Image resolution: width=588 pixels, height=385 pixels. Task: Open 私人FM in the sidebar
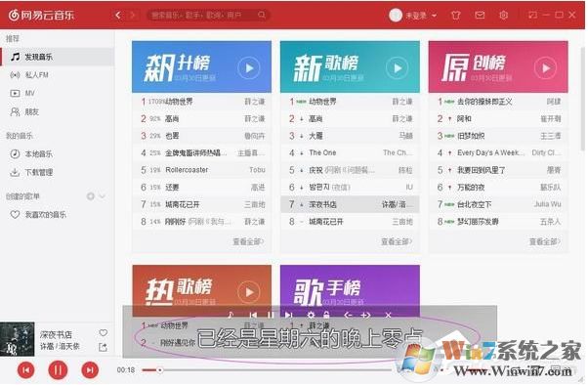57,75
